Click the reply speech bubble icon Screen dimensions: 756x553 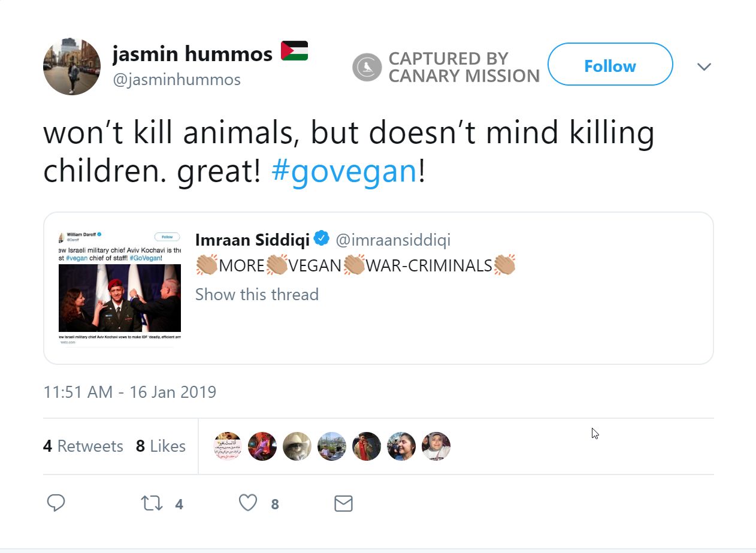[56, 503]
